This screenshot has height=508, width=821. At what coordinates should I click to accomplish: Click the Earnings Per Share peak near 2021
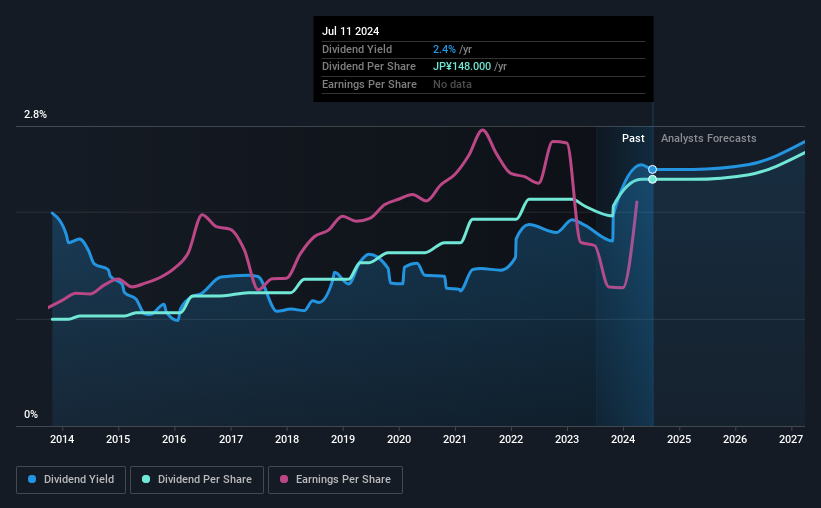point(482,130)
